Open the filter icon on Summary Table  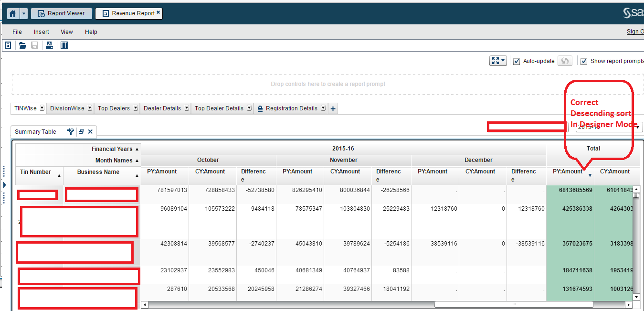point(70,131)
